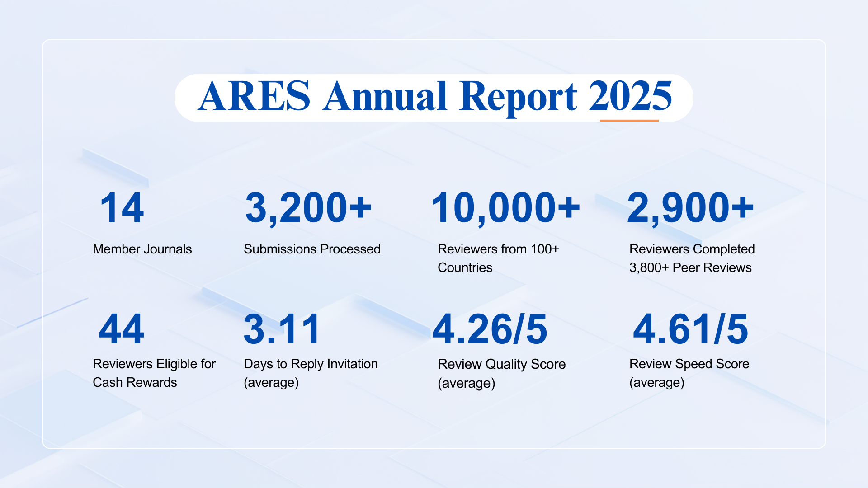Viewport: 868px width, 488px height.
Task: Click the 2025 year in the title
Action: [x=630, y=96]
